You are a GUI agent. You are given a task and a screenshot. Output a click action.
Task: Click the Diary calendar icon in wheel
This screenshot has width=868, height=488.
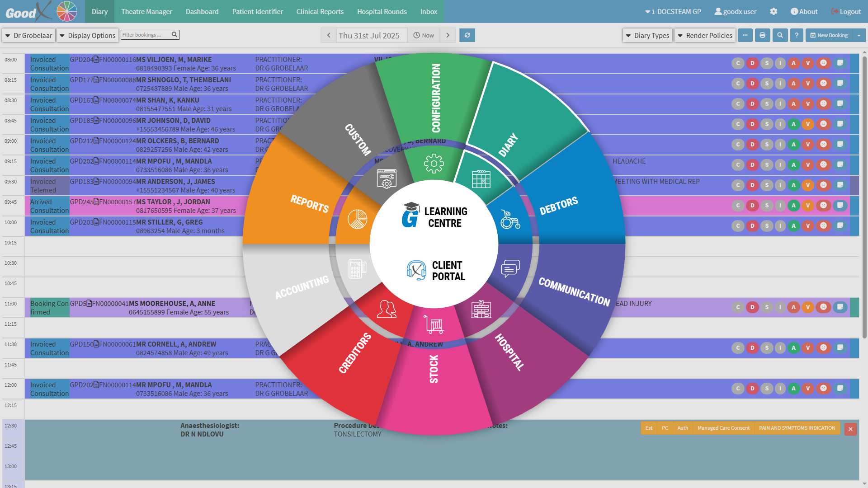click(481, 179)
